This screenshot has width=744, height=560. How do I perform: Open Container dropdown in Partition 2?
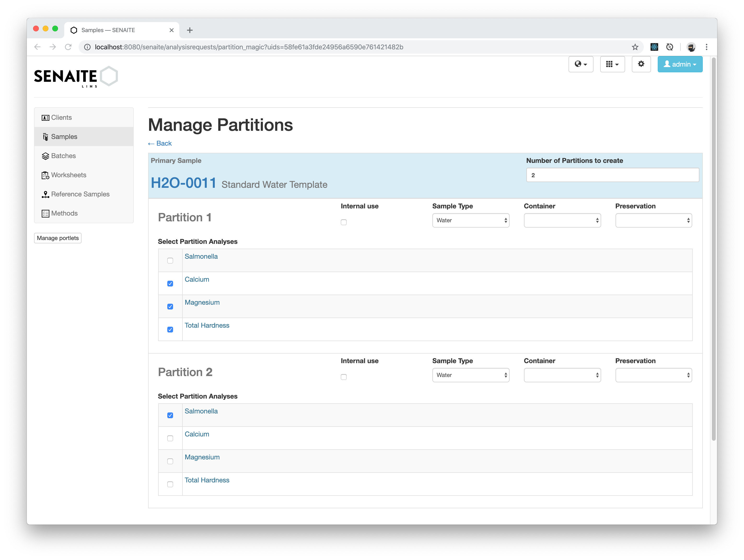tap(562, 375)
